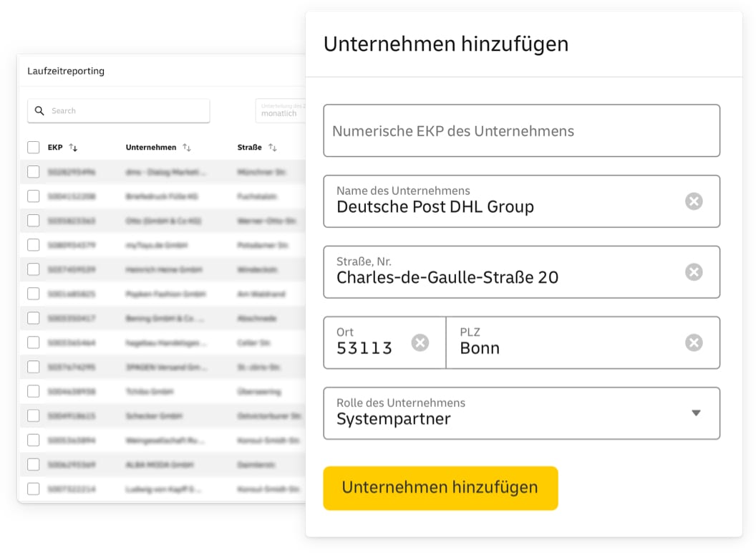Click the EKP column header label
The height and width of the screenshot is (553, 756).
[55, 148]
